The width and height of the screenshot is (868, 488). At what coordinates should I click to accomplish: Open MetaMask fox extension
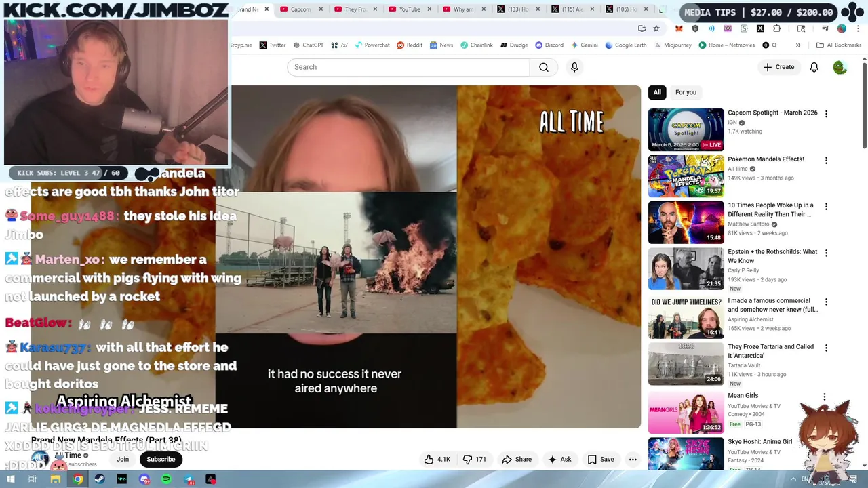[679, 28]
